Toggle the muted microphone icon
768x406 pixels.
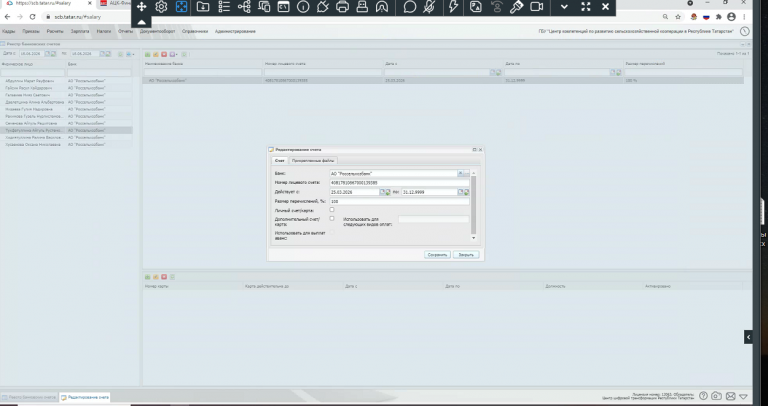429,7
